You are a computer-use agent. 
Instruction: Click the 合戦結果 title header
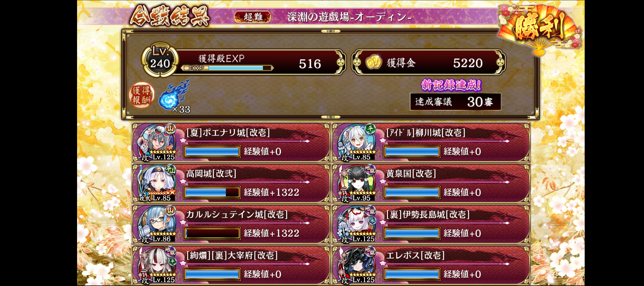point(169,16)
